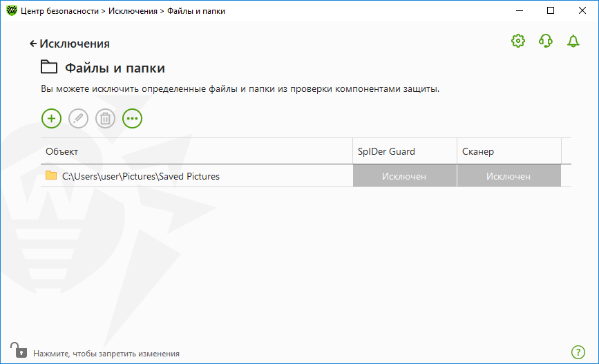Click the padlock to forbid changes
This screenshot has height=364, width=599.
coord(19,350)
